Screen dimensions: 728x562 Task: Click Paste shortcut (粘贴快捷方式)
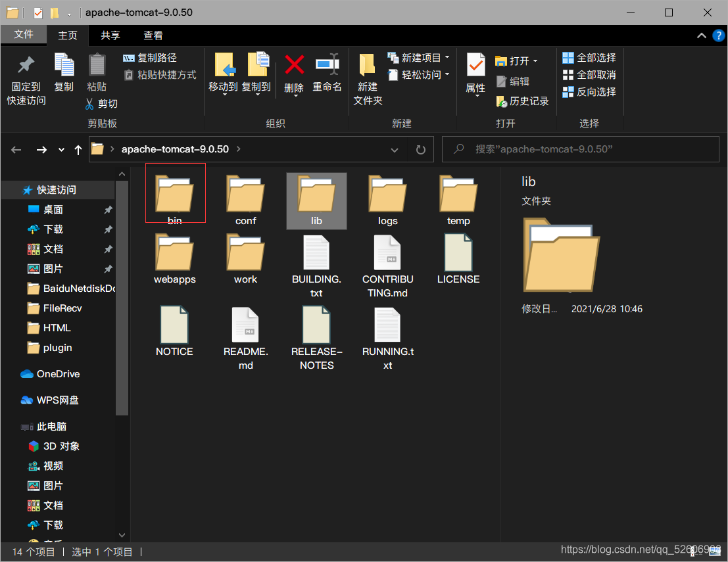click(160, 75)
